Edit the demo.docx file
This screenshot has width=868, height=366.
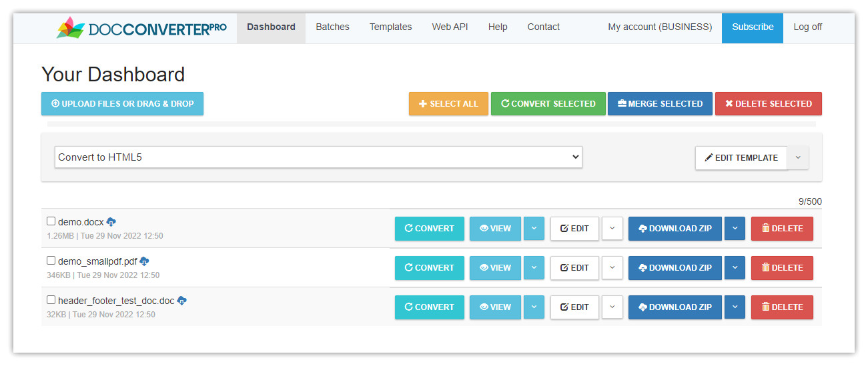point(574,229)
